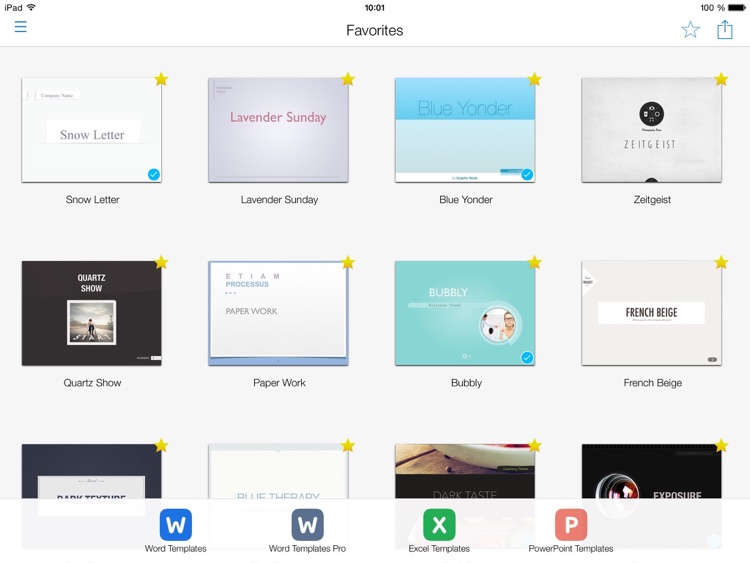Tap the battery indicator in status bar
The width and height of the screenshot is (750, 563).
click(737, 8)
